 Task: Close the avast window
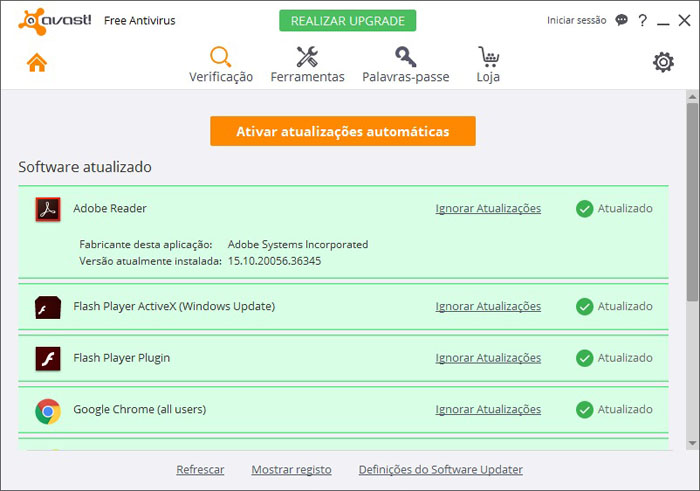coord(684,20)
